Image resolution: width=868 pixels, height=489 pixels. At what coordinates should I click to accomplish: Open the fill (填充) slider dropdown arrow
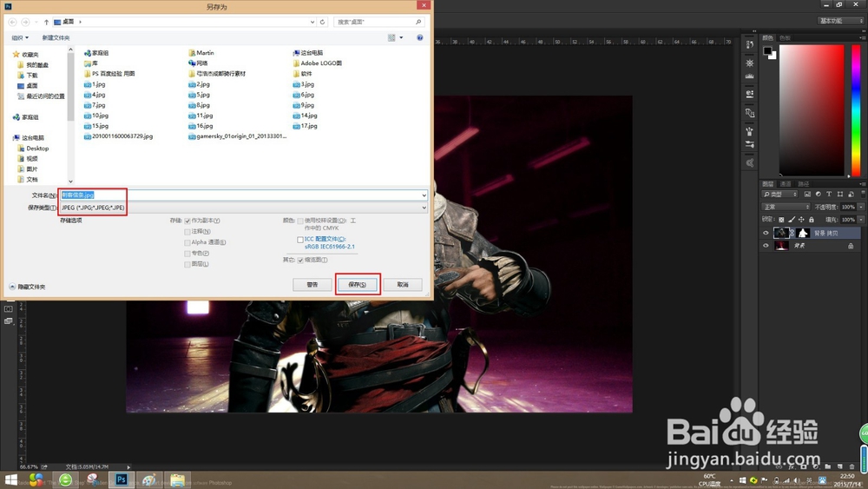(861, 220)
